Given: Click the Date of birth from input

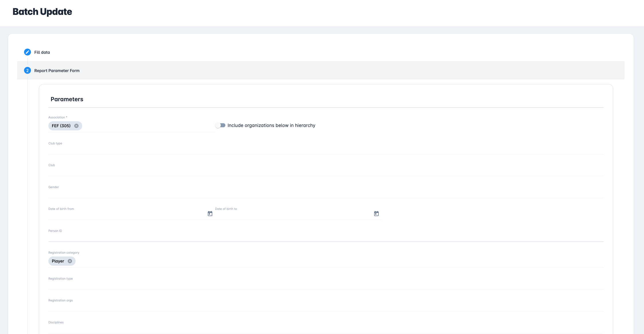Looking at the screenshot, I should (126, 214).
